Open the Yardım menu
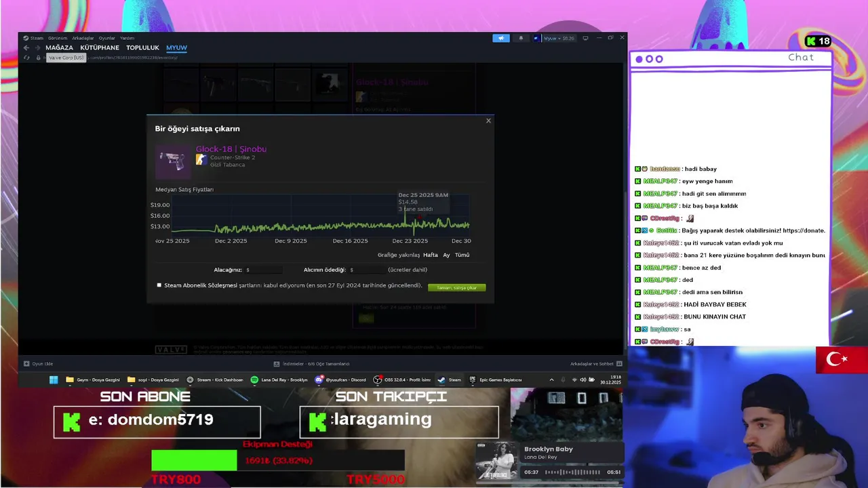Viewport: 868px width, 488px height. pyautogui.click(x=127, y=38)
